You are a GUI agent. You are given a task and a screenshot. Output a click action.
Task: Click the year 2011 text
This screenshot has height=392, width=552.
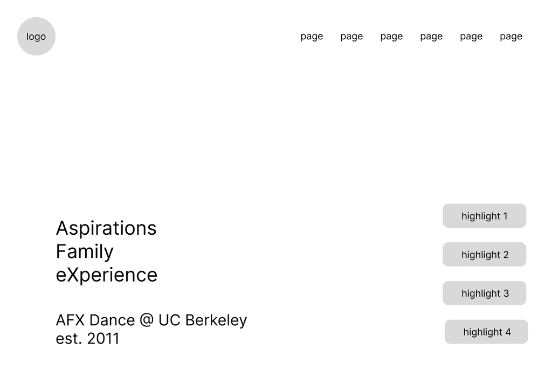pyautogui.click(x=103, y=339)
